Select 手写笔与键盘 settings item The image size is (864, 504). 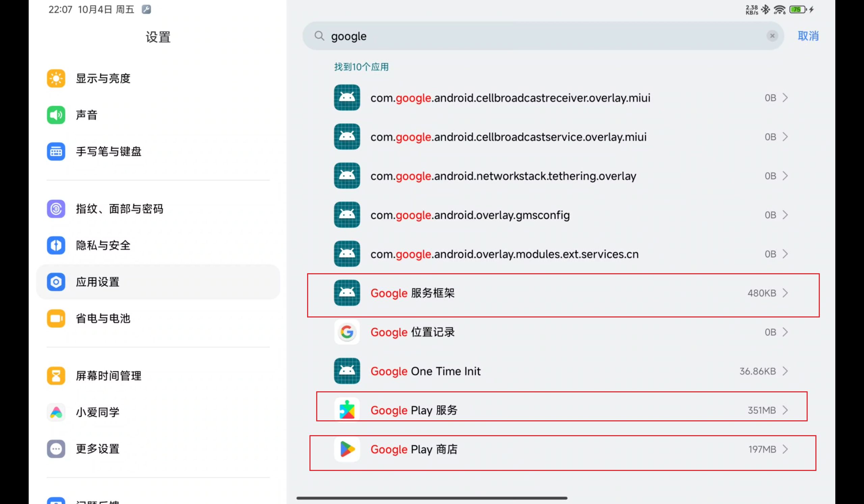coord(158,151)
